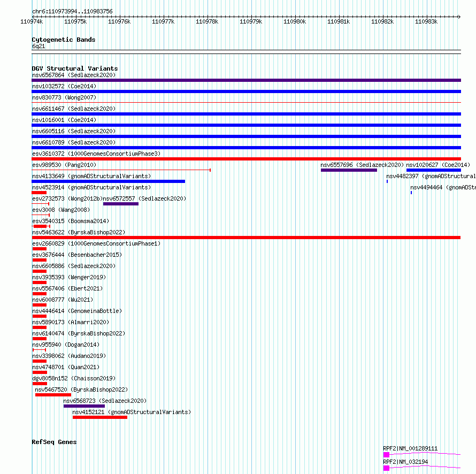The width and height of the screenshot is (476, 474).
Task: Select the nsv5890173 (Almarri2020) label
Action: [71, 322]
